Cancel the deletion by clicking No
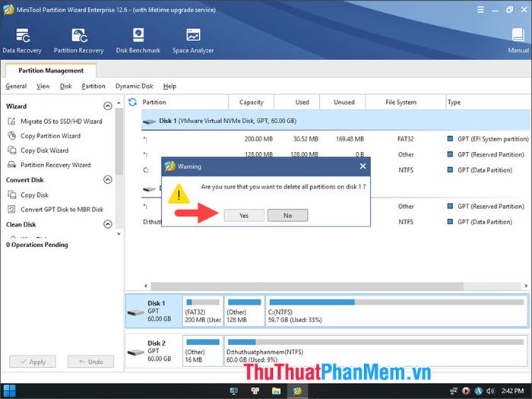The image size is (532, 399). (288, 215)
